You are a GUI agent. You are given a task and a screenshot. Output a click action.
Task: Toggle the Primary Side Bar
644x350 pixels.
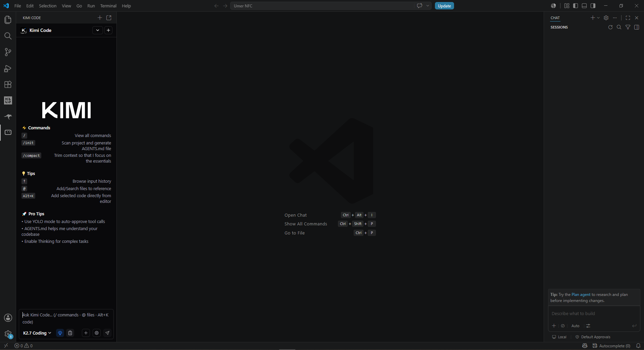576,6
